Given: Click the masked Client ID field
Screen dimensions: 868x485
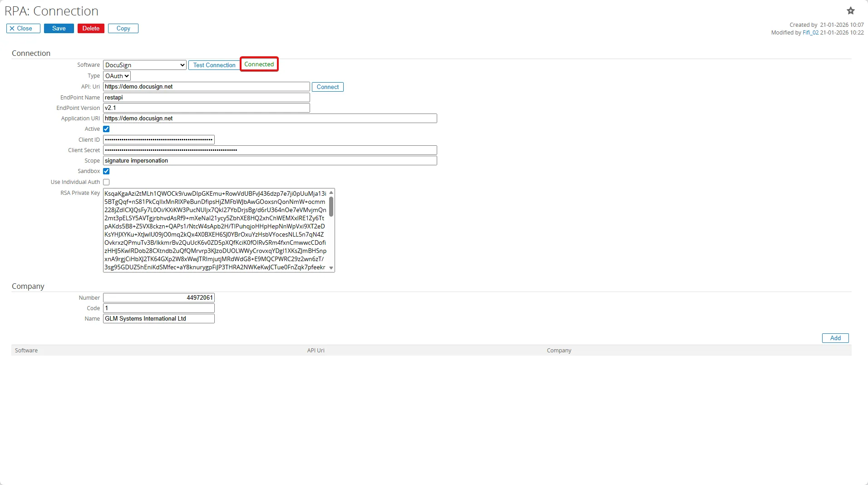Looking at the screenshot, I should (158, 139).
